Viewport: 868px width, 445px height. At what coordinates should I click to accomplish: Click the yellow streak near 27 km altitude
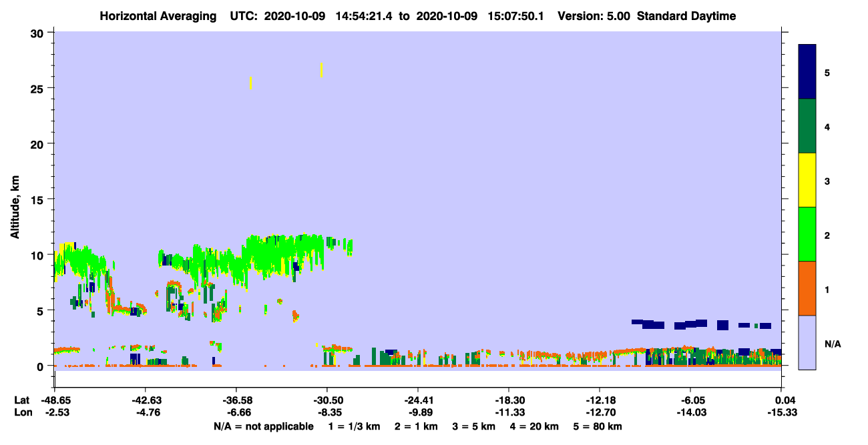point(322,70)
